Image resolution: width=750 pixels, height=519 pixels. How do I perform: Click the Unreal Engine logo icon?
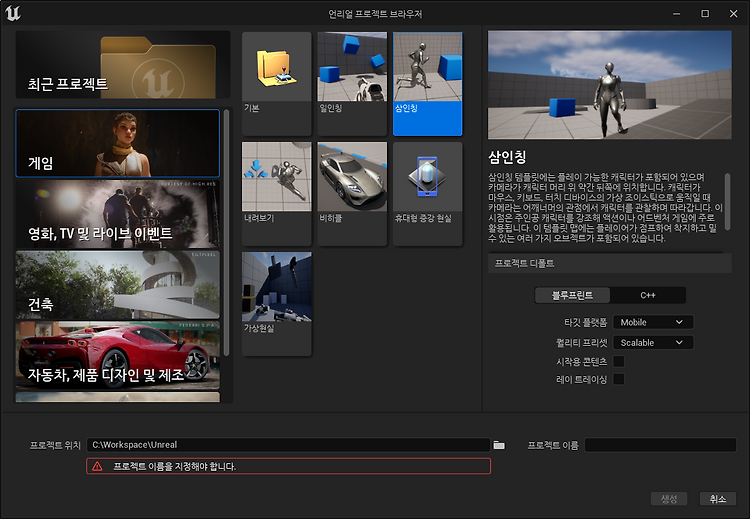click(x=12, y=13)
